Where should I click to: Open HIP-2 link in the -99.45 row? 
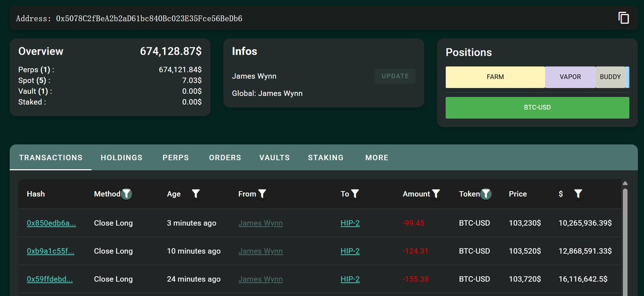pos(350,223)
